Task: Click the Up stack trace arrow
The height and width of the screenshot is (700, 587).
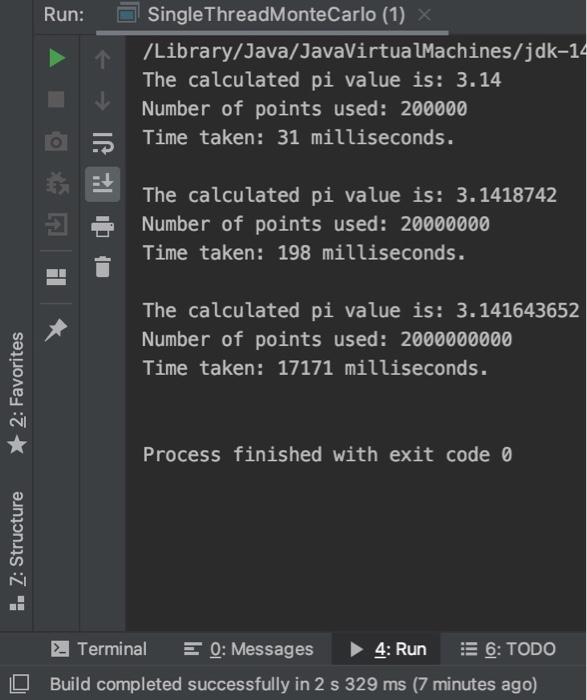Action: [x=103, y=59]
